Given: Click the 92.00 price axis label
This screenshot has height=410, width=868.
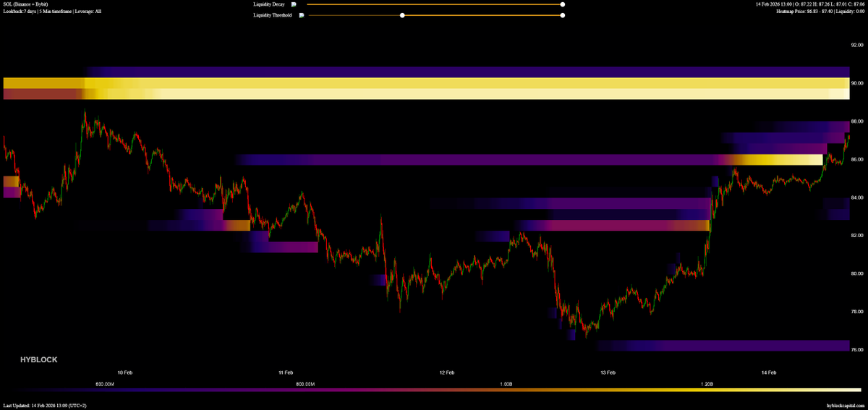Looking at the screenshot, I should coord(859,45).
